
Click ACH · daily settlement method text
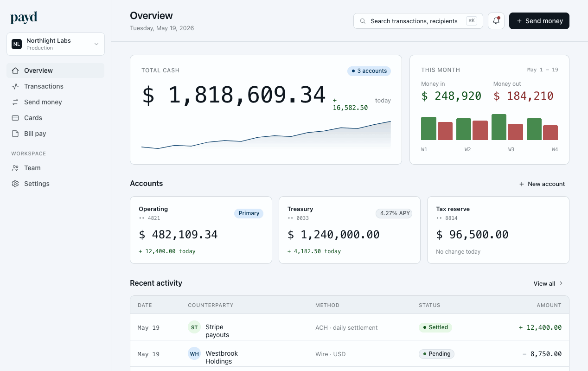point(346,327)
